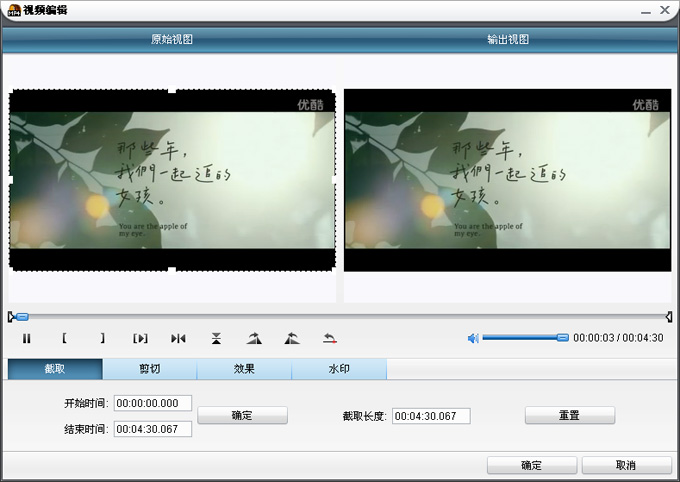
Task: Grab the bottom-center crop handle
Action: tap(172, 270)
